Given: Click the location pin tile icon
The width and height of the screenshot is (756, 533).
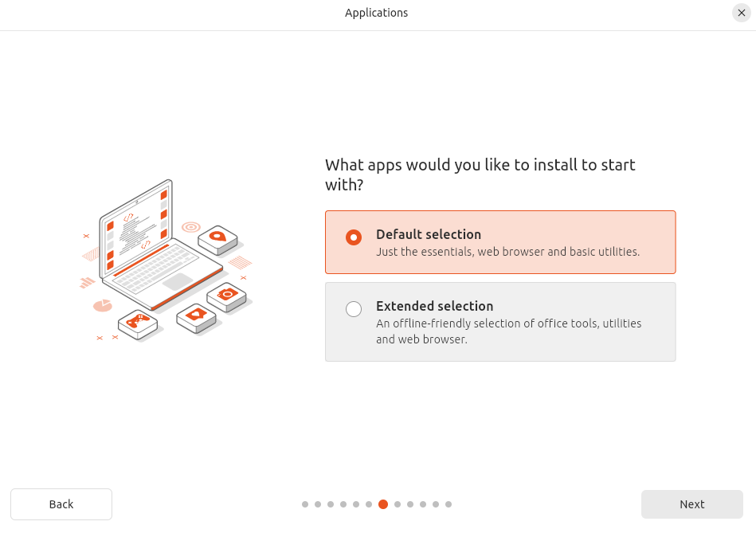Looking at the screenshot, I should point(217,237).
